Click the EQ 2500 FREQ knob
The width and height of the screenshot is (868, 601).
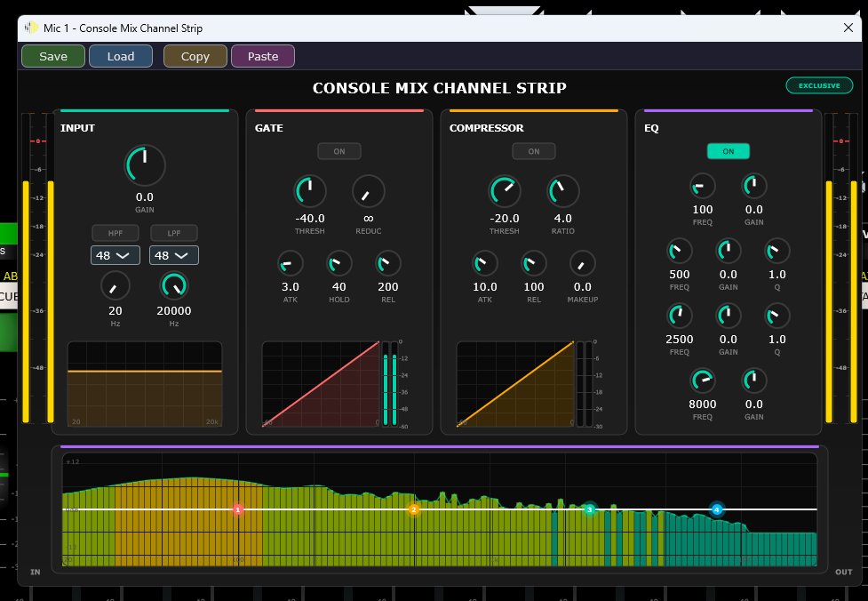(x=680, y=316)
